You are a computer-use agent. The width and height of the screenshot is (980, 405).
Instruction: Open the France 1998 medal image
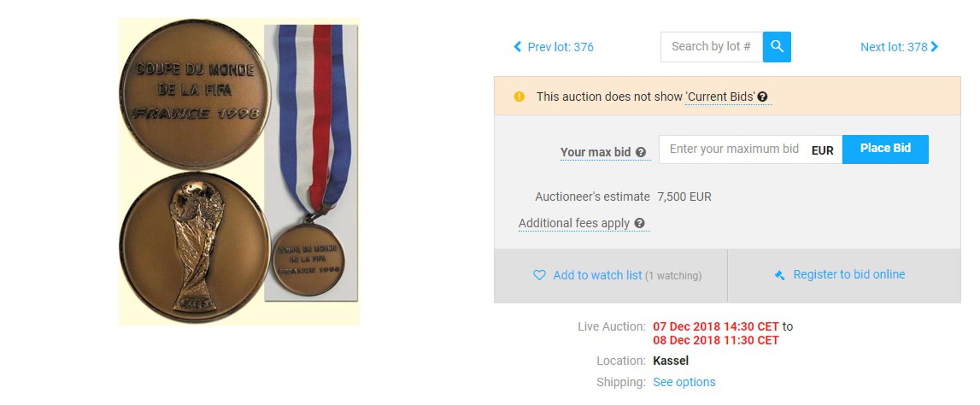pyautogui.click(x=239, y=171)
